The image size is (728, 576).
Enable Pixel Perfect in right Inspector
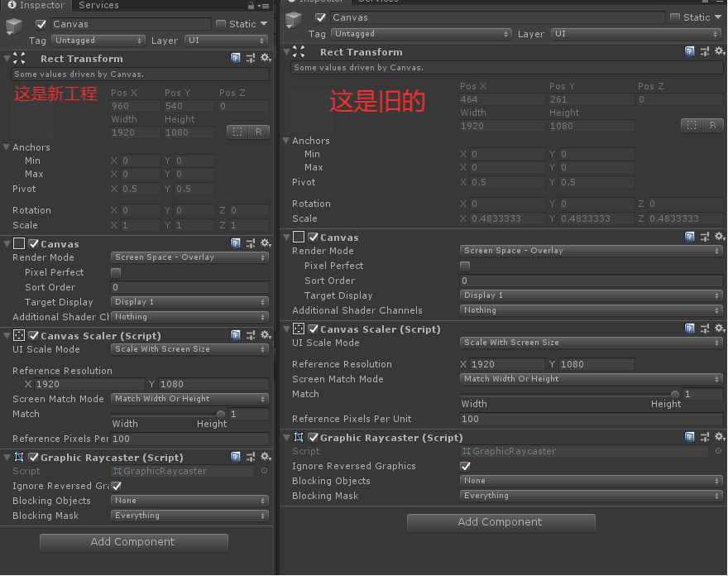pos(465,266)
